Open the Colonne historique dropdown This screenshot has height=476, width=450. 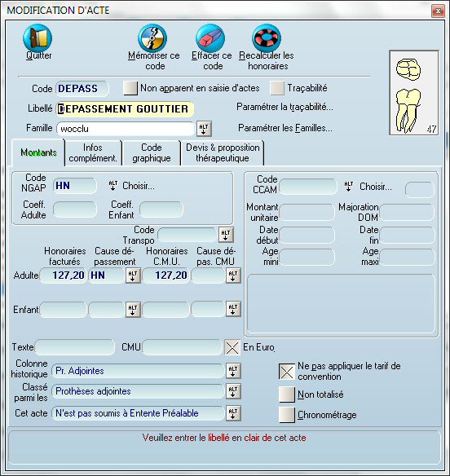[x=233, y=371]
